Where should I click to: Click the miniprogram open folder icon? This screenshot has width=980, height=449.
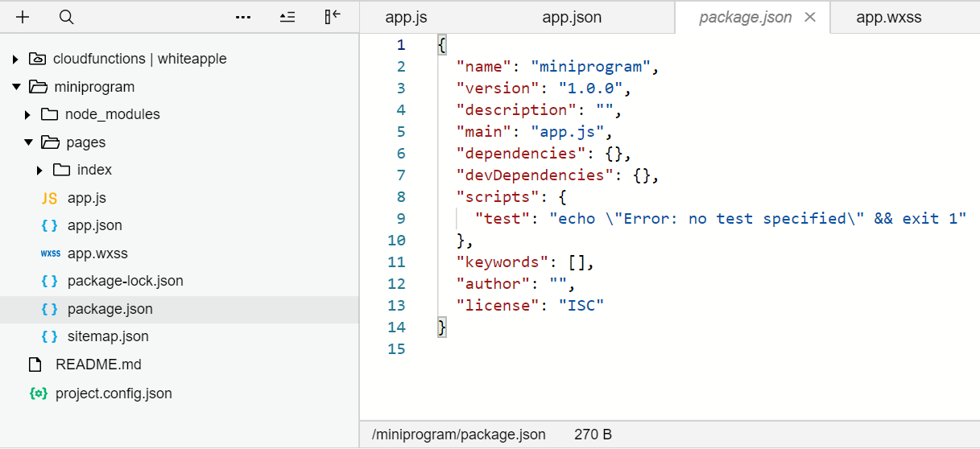[x=38, y=87]
